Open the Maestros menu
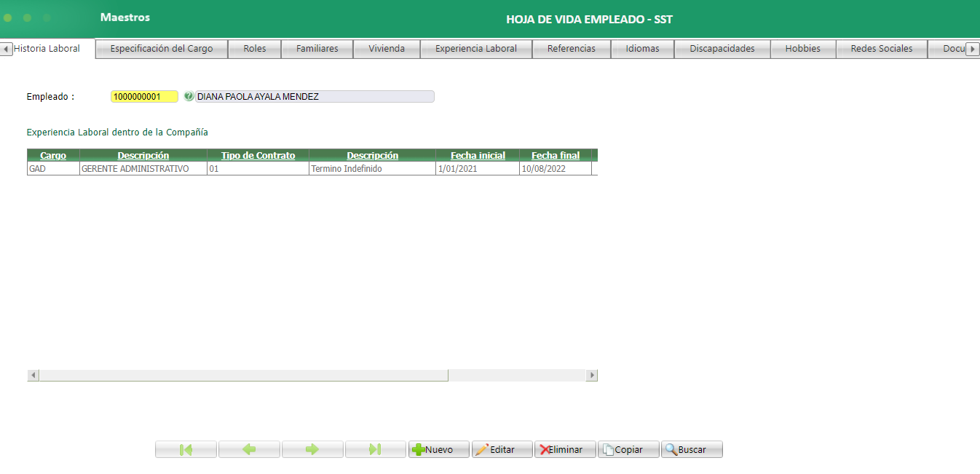Image resolution: width=980 pixels, height=474 pixels. 125,17
